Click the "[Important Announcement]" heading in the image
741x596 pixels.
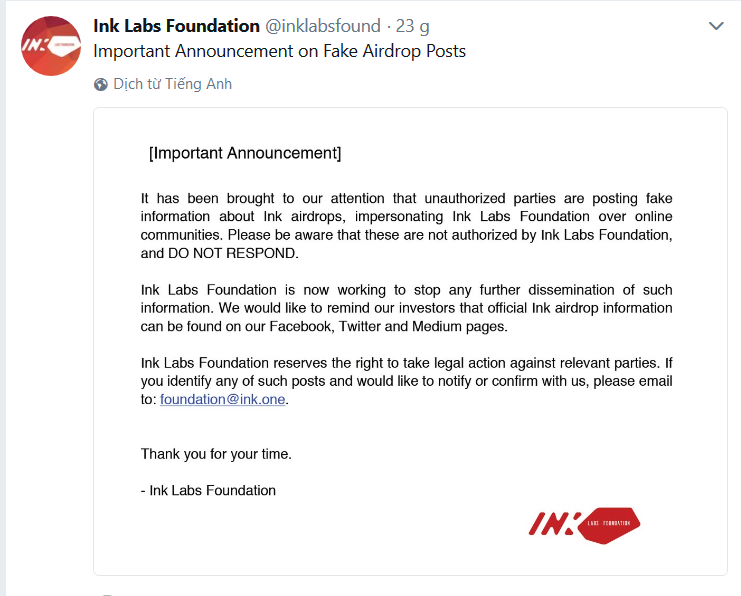click(245, 153)
